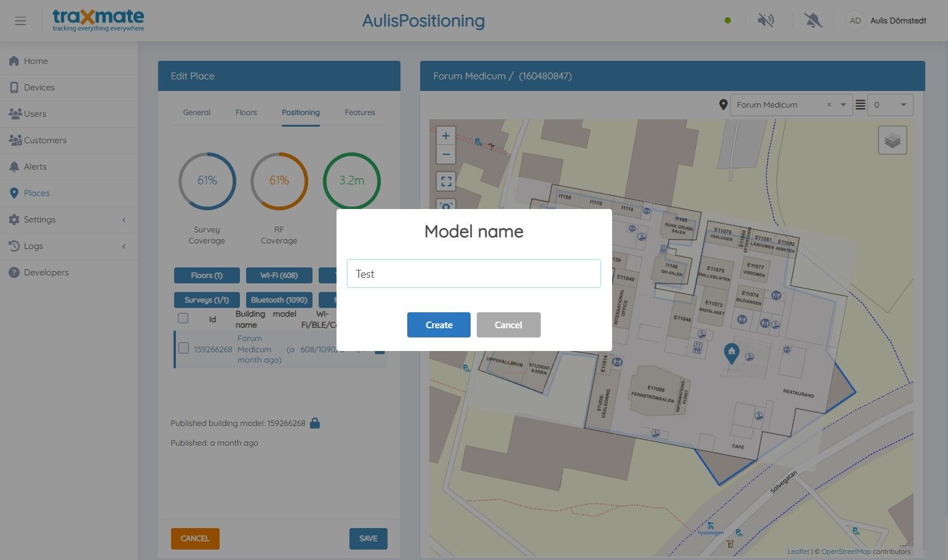Image resolution: width=948 pixels, height=560 pixels.
Task: Open the Leaflet attribution link
Action: (799, 551)
